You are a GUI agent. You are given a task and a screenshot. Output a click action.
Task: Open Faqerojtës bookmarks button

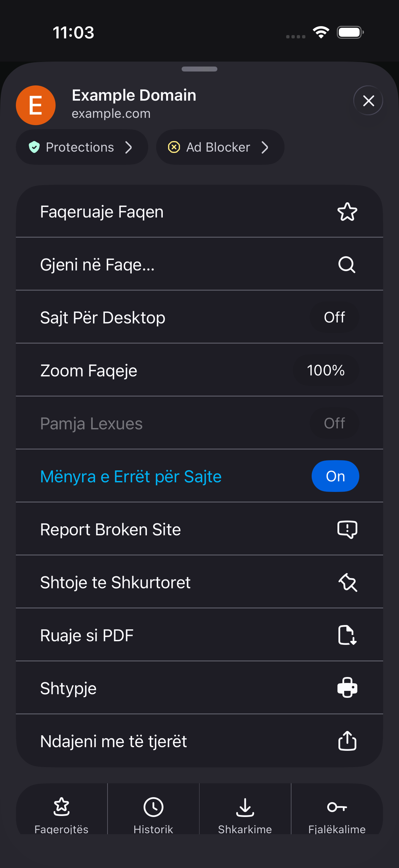(x=61, y=813)
